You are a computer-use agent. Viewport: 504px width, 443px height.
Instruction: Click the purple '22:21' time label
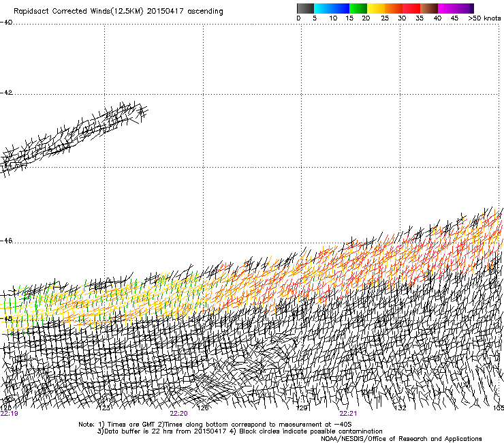(x=348, y=414)
